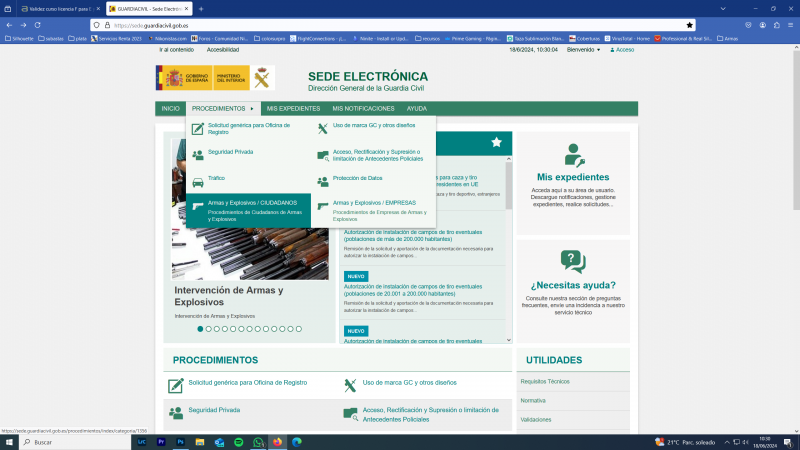Click the star icon in news header
This screenshot has height=450, width=800.
(496, 142)
